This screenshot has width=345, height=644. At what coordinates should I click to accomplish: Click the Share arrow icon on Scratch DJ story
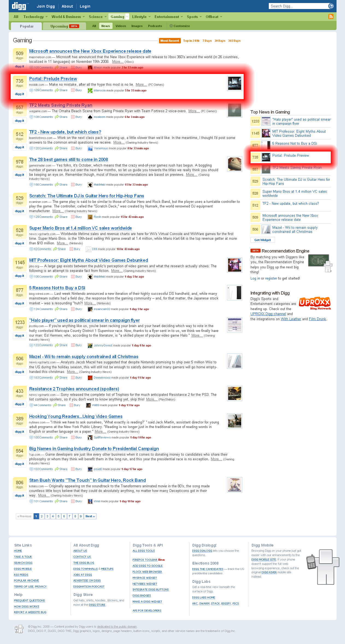(x=57, y=217)
